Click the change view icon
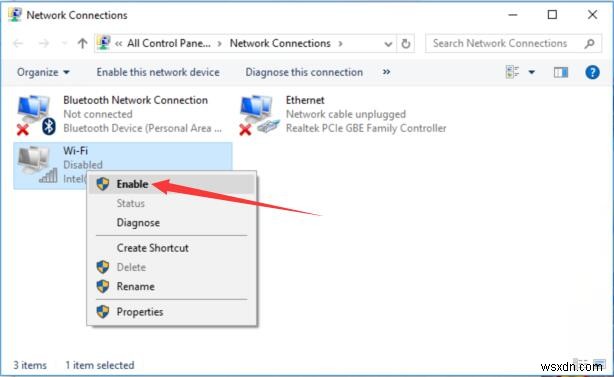Screen dimensions: 614x377 (512, 72)
